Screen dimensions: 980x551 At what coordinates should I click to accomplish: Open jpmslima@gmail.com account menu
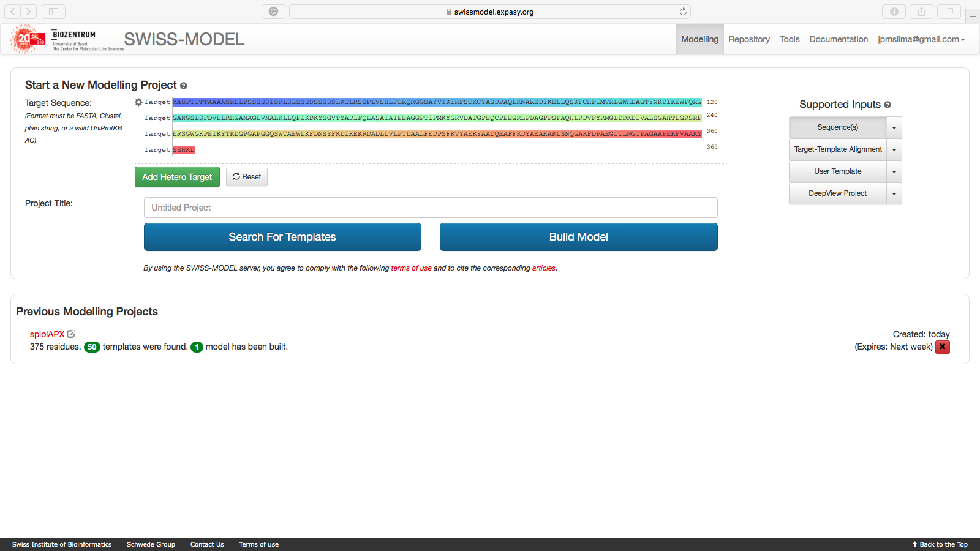tap(921, 39)
